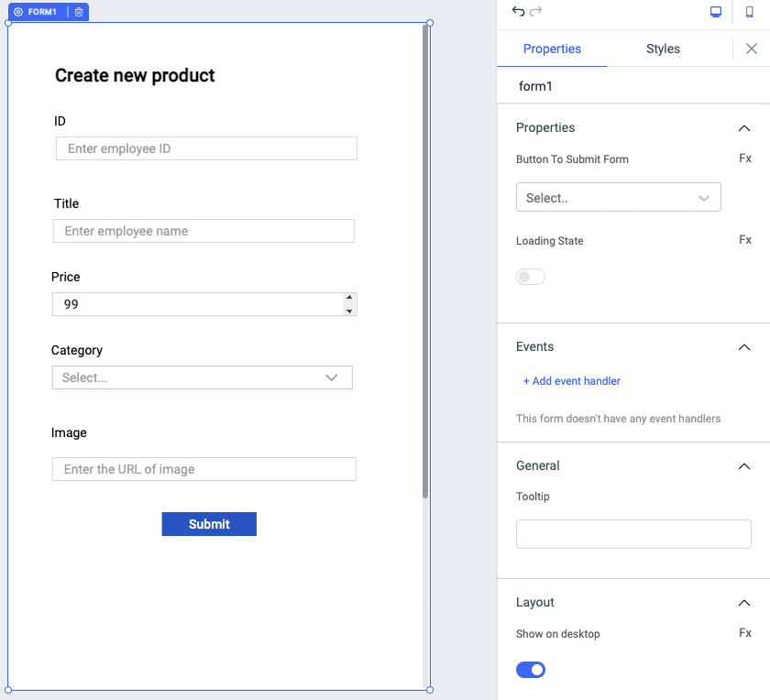Click the FORM1 delete trash icon

pos(79,12)
